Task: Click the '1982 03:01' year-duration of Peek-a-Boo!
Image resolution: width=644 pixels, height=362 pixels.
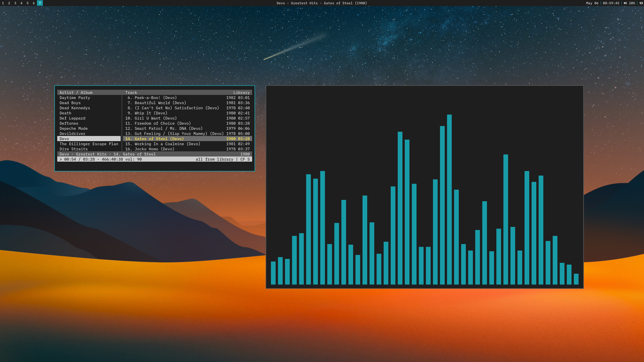Action: click(x=238, y=98)
